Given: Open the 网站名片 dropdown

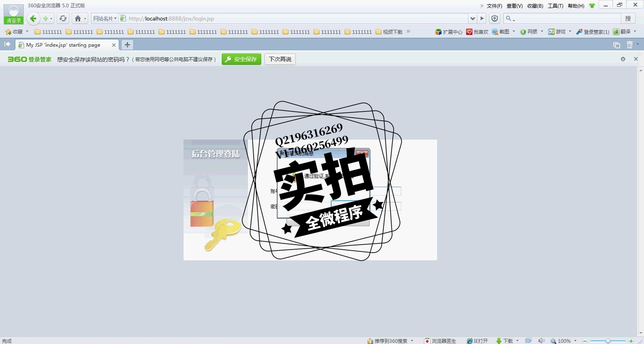Looking at the screenshot, I should pyautogui.click(x=105, y=19).
